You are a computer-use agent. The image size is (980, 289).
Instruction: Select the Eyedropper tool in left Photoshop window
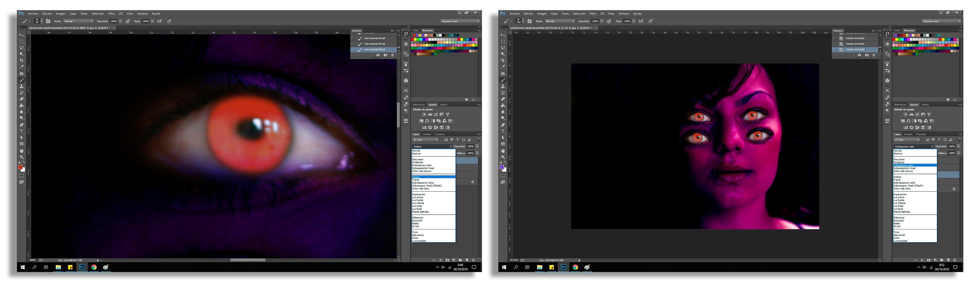point(22,67)
